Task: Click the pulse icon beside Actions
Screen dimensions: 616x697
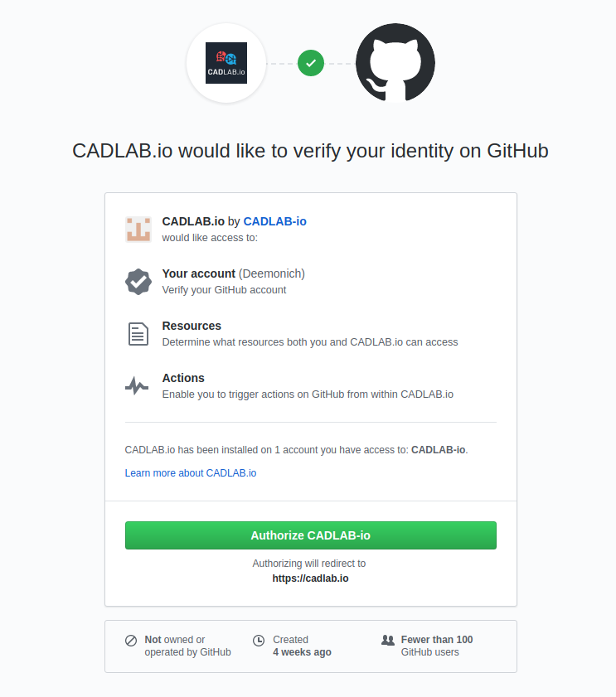Action: [x=138, y=385]
